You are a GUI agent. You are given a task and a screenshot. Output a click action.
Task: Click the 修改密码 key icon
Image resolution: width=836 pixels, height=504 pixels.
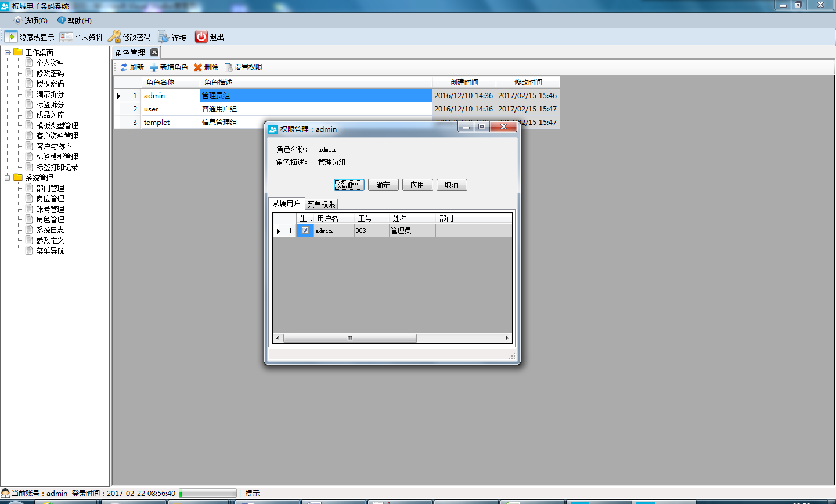(114, 37)
